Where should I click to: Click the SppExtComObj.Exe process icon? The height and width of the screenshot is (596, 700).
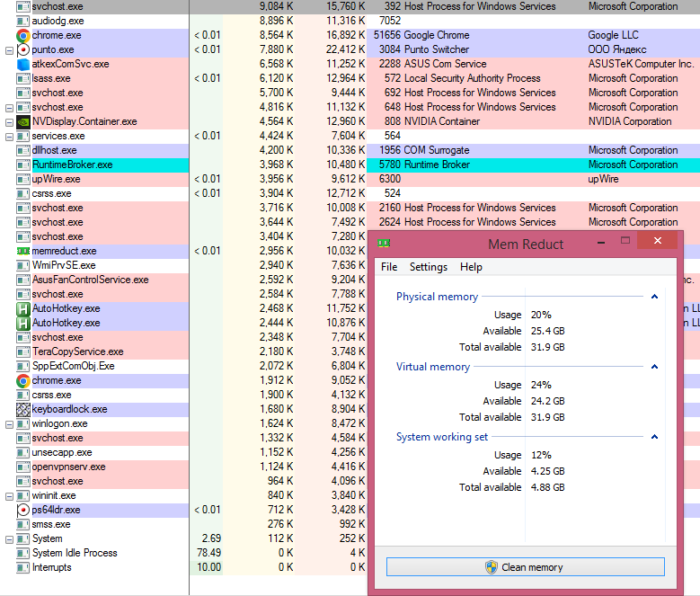pos(23,367)
